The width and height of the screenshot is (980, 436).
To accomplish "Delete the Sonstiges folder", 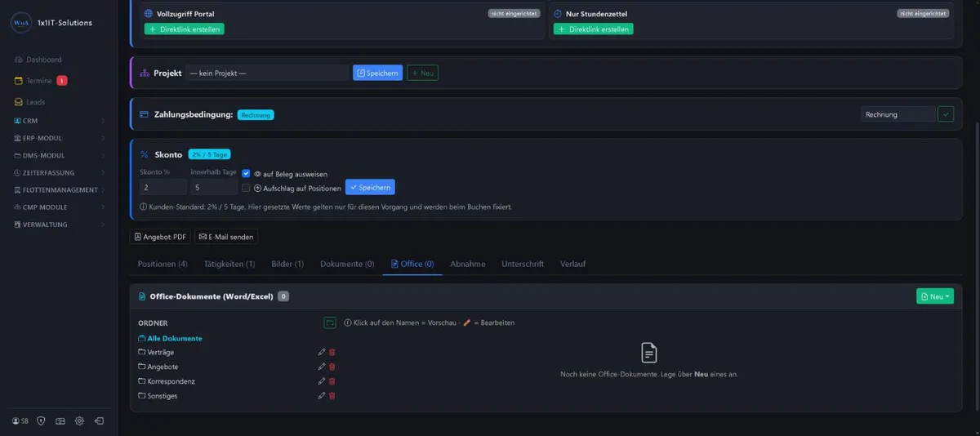I will (x=332, y=396).
